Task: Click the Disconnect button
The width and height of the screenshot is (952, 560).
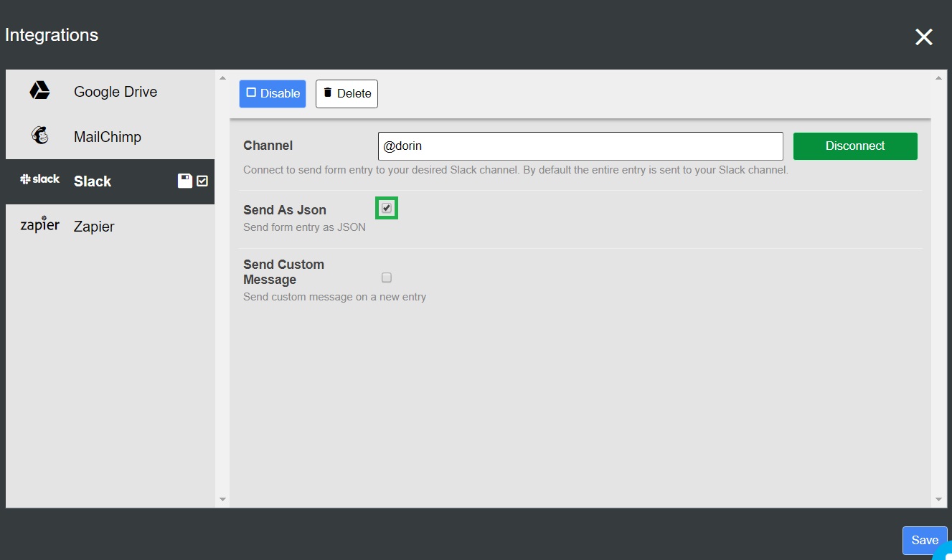Action: tap(855, 146)
